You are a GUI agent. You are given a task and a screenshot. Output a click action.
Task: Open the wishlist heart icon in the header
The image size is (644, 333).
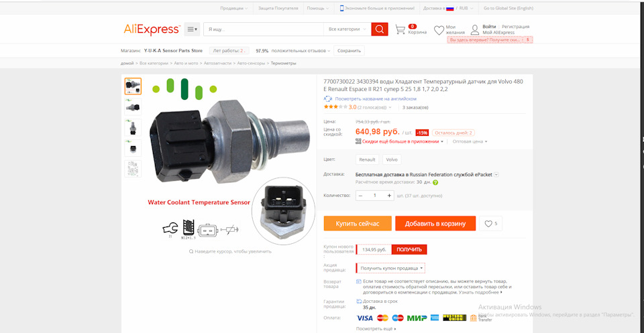coord(439,30)
